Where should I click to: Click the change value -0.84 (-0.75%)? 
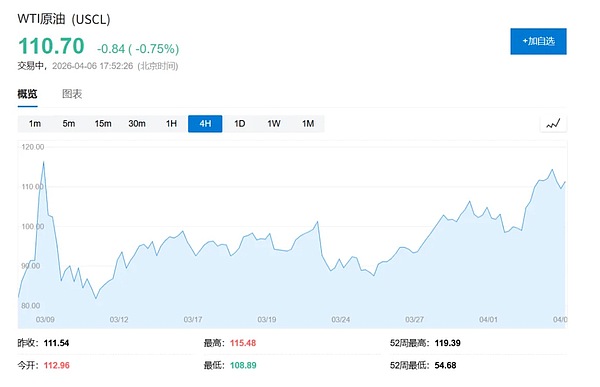pyautogui.click(x=138, y=49)
